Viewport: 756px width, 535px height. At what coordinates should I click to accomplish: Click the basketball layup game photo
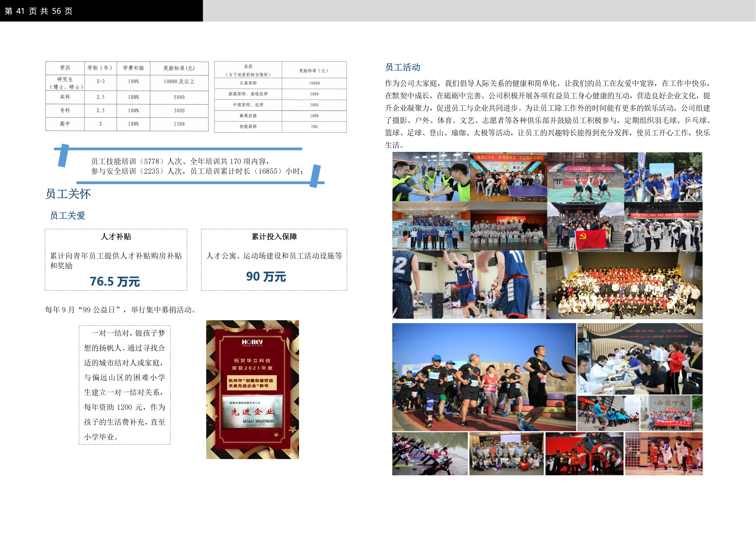[x=469, y=285]
